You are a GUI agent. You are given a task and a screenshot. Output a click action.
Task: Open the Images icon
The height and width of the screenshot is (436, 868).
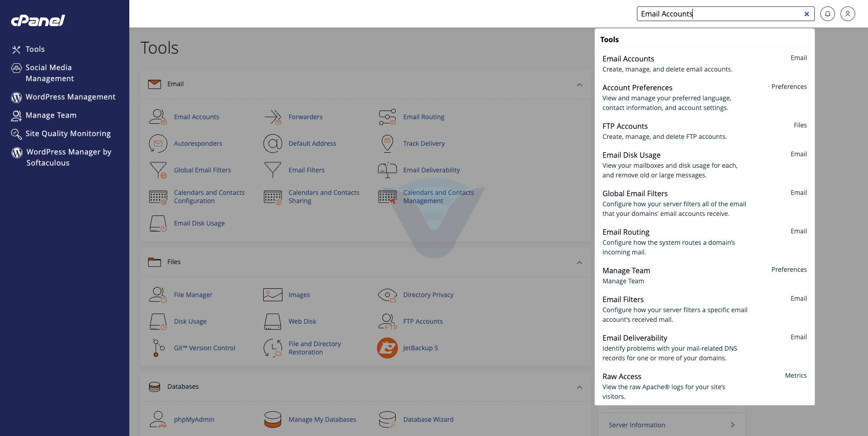273,295
